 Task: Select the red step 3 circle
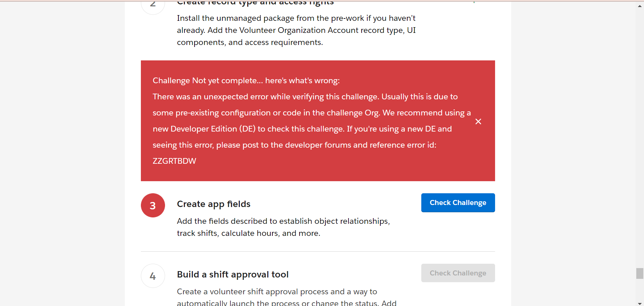pyautogui.click(x=153, y=205)
